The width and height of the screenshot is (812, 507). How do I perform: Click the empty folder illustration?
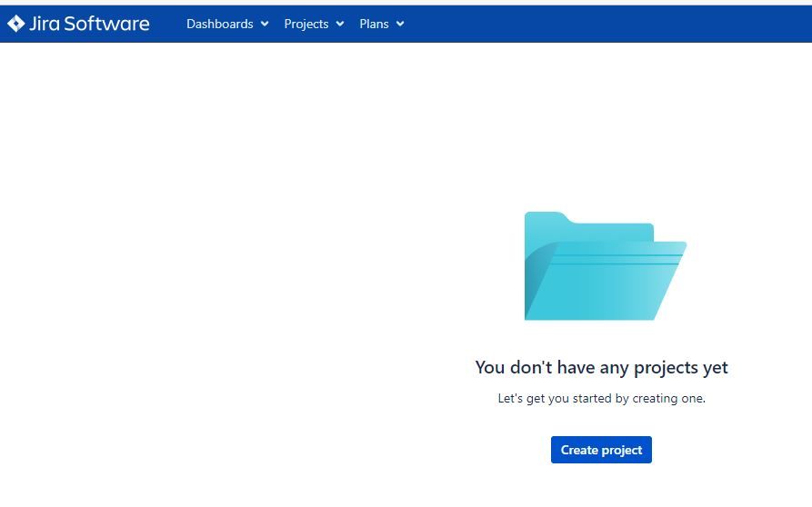(x=605, y=266)
